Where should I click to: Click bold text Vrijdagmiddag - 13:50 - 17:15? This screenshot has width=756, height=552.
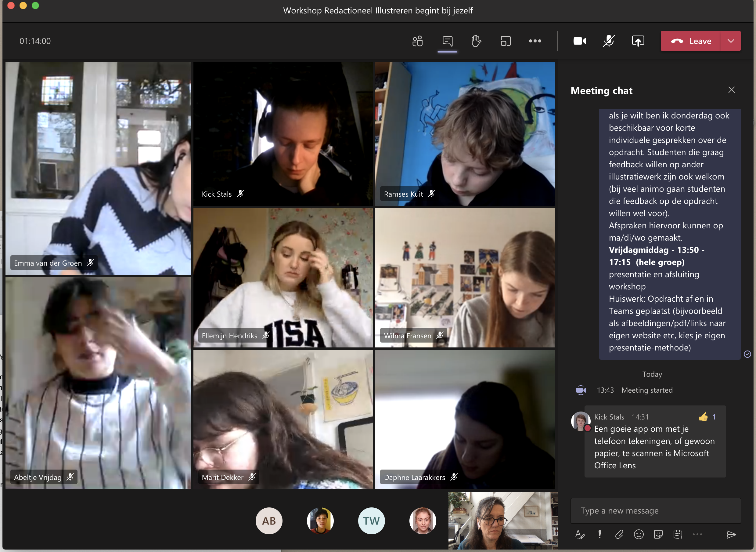(656, 256)
